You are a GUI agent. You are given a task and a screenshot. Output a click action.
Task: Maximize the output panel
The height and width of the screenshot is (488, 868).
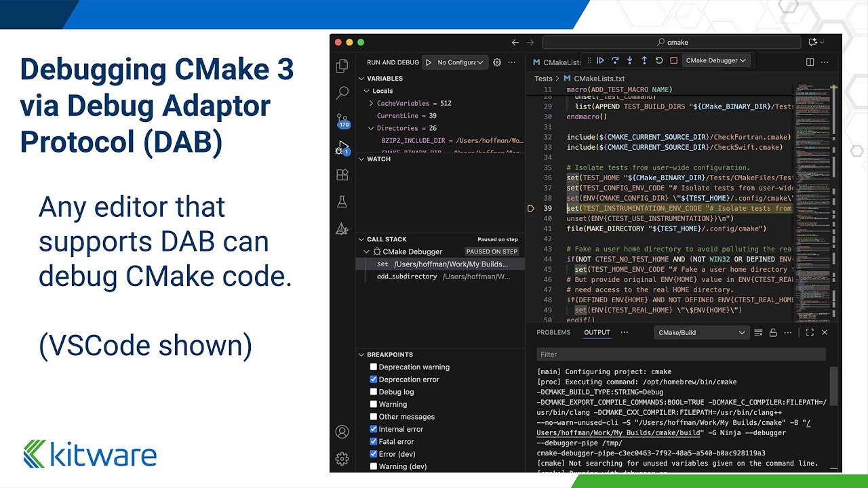(810, 333)
